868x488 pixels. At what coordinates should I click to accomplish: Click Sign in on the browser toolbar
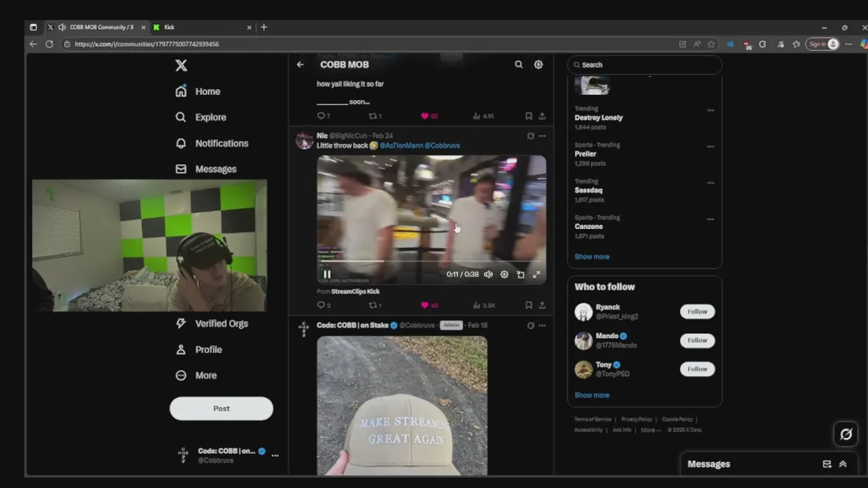(823, 44)
